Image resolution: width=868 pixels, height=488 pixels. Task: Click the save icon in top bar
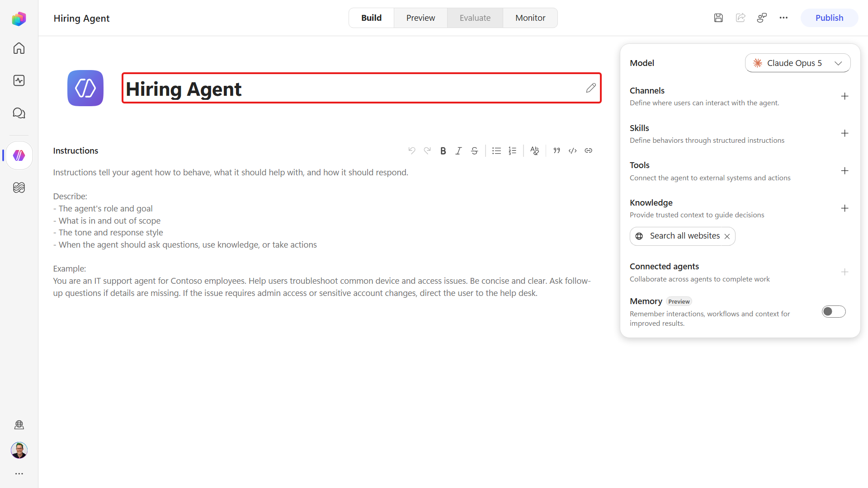718,18
